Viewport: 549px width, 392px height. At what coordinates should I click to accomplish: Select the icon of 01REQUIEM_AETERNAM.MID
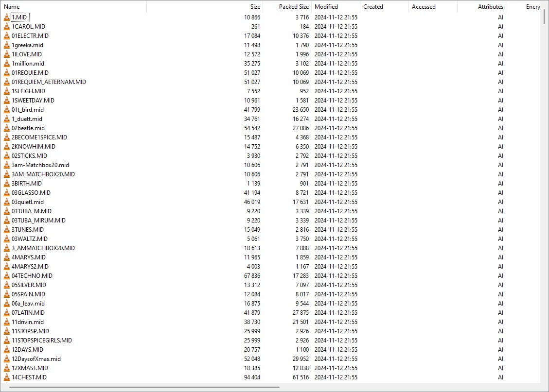(x=7, y=82)
